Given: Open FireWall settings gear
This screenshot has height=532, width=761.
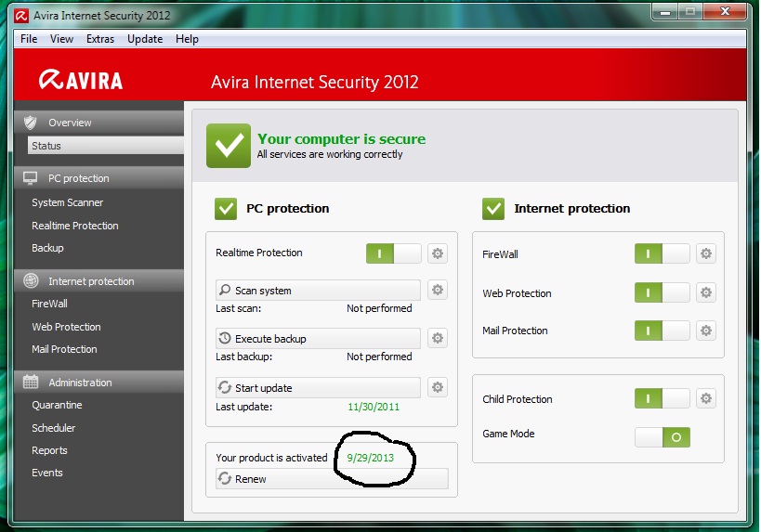Looking at the screenshot, I should pos(705,253).
